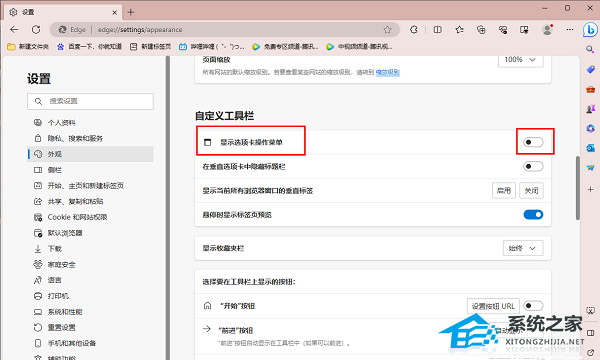The width and height of the screenshot is (600, 360).
Task: Open a new tab with the plus button
Action: [131, 12]
